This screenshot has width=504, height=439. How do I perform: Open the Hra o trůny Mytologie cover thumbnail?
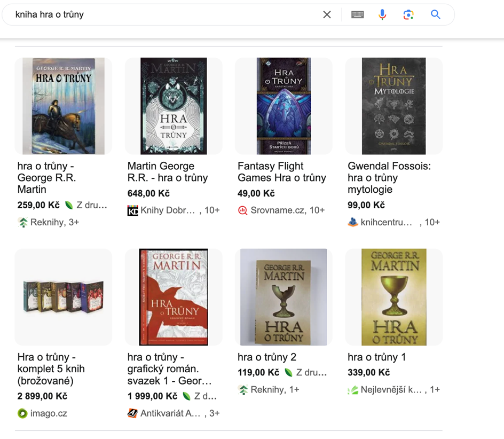394,106
